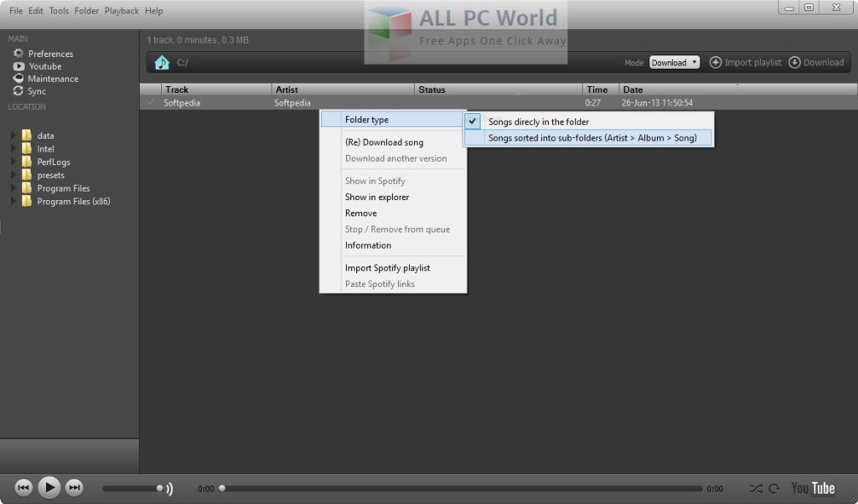Open the Help menu
Image resolution: width=858 pixels, height=504 pixels.
coord(154,11)
